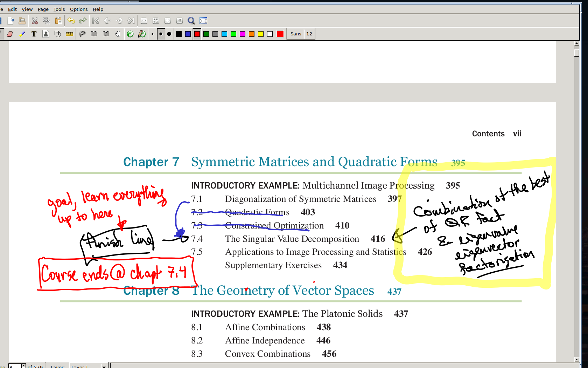
Task: Activate the Text tool
Action: [34, 34]
